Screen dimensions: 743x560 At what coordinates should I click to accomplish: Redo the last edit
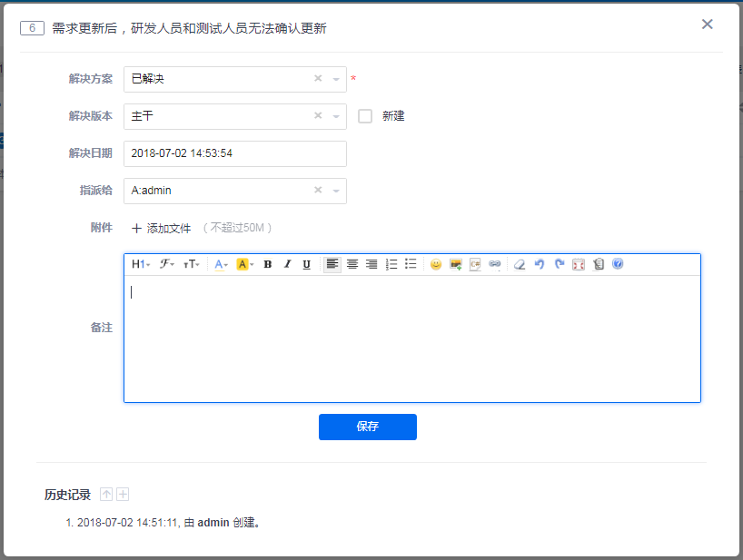560,264
